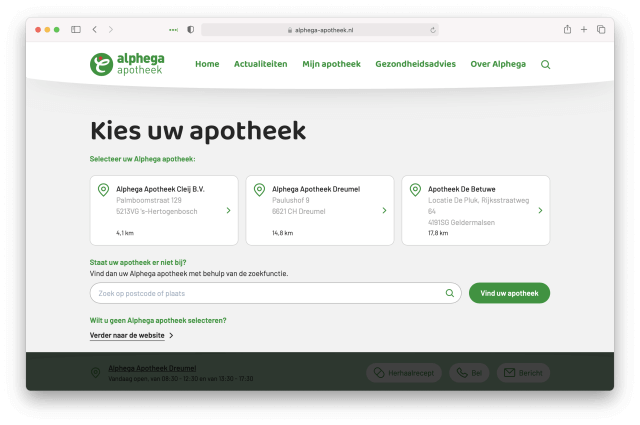Click the Staat uw apotheek er niet bij? text
The height and width of the screenshot is (425, 640).
[138, 263]
